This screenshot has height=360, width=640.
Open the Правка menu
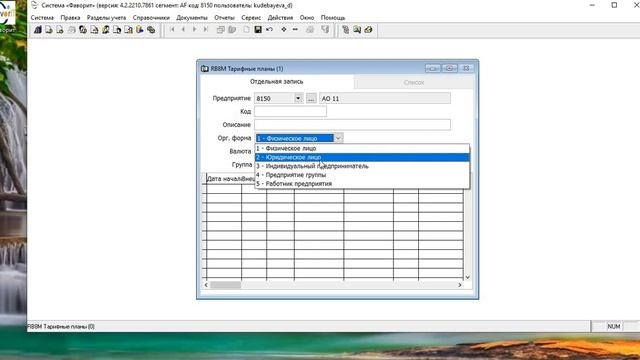tap(70, 18)
